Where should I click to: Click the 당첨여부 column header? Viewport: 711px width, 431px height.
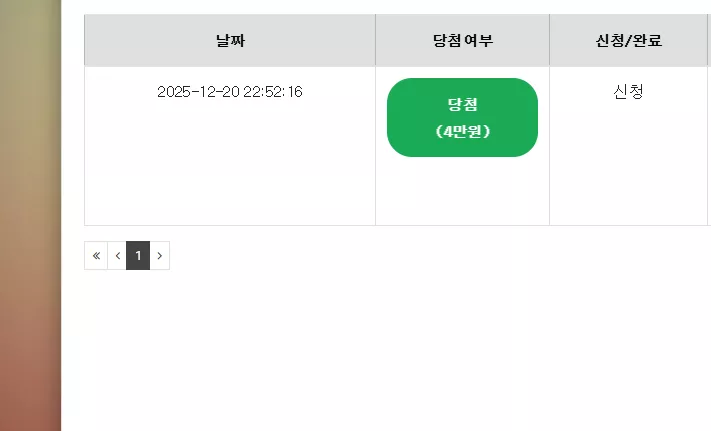pyautogui.click(x=463, y=40)
